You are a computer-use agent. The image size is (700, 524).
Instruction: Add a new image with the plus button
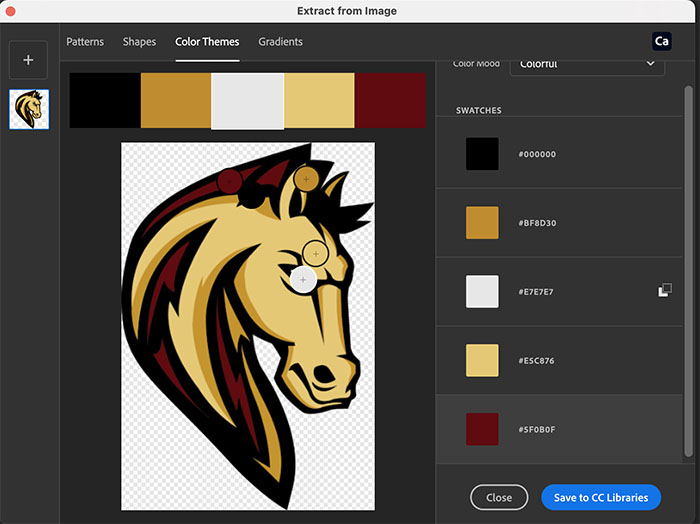(28, 60)
